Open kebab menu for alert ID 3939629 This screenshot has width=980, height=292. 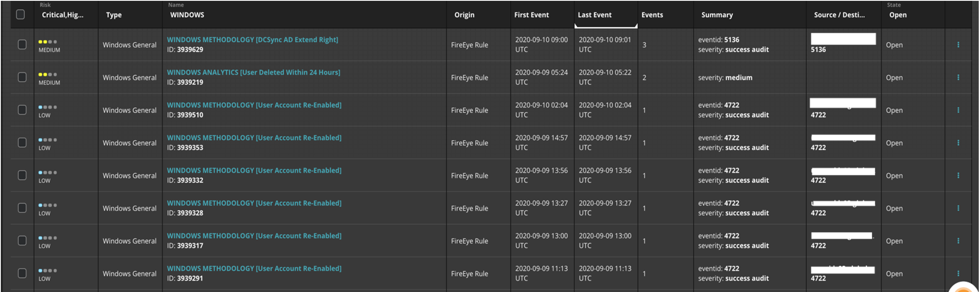(x=958, y=45)
